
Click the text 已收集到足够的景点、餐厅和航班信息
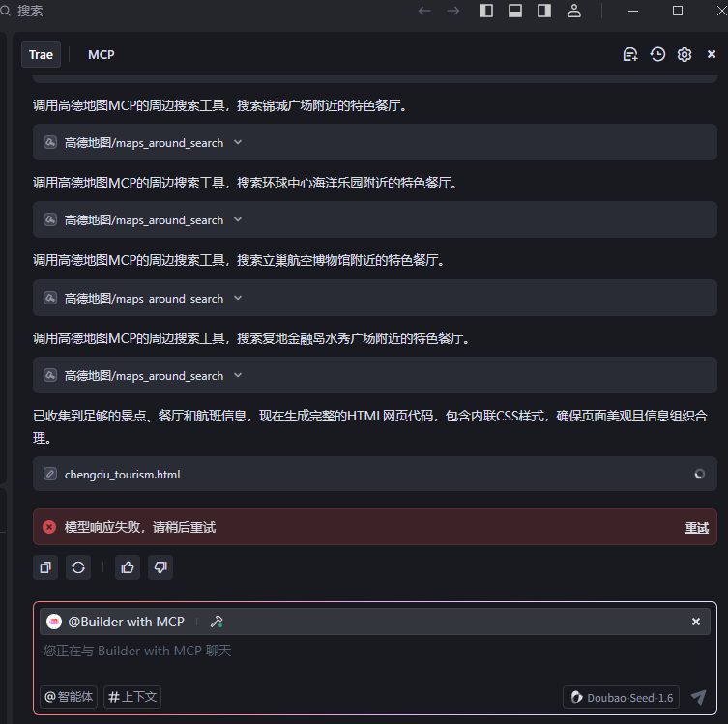point(140,416)
